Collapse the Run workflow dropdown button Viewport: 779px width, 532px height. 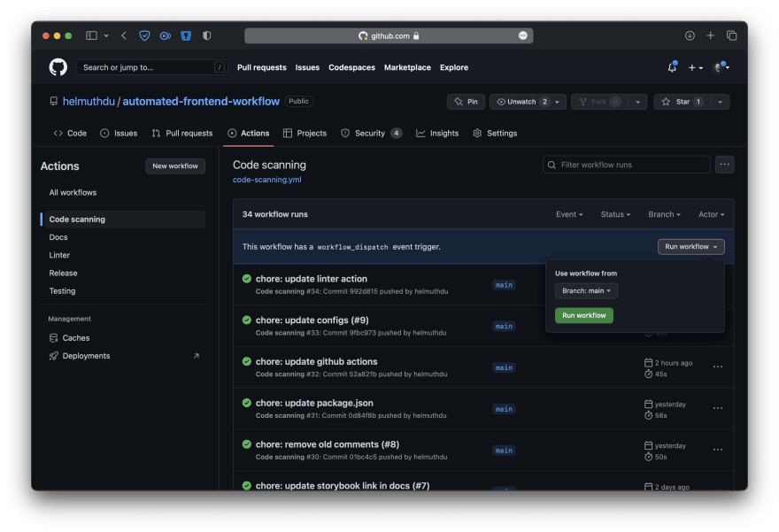click(691, 247)
